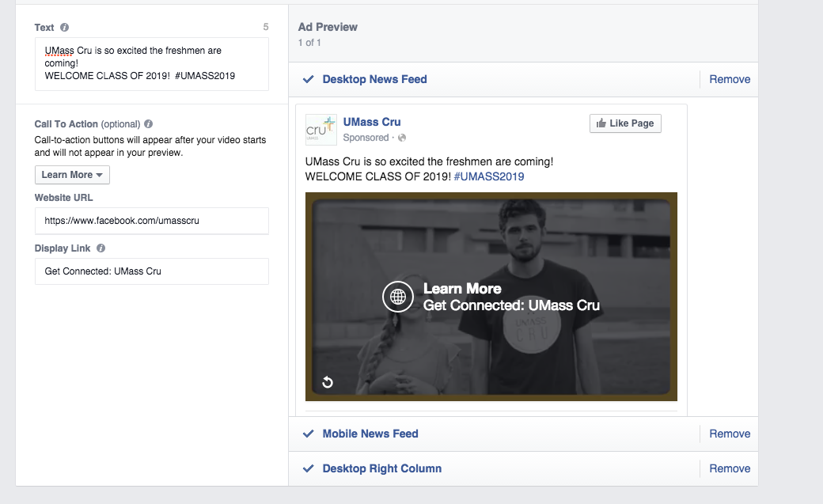This screenshot has height=504, width=823.
Task: Expand the Desktop News Feed preview section
Action: pyautogui.click(x=375, y=79)
